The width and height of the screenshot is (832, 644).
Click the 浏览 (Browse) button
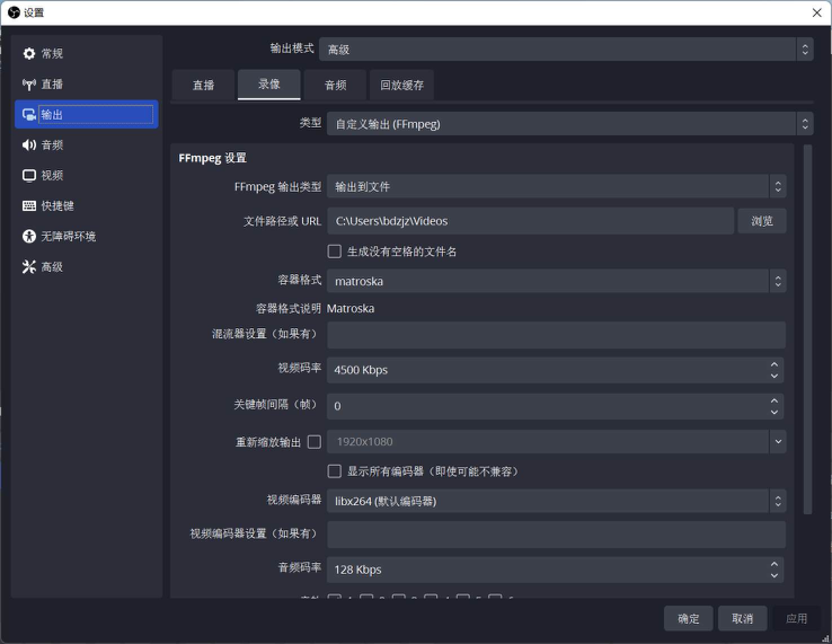tap(762, 220)
